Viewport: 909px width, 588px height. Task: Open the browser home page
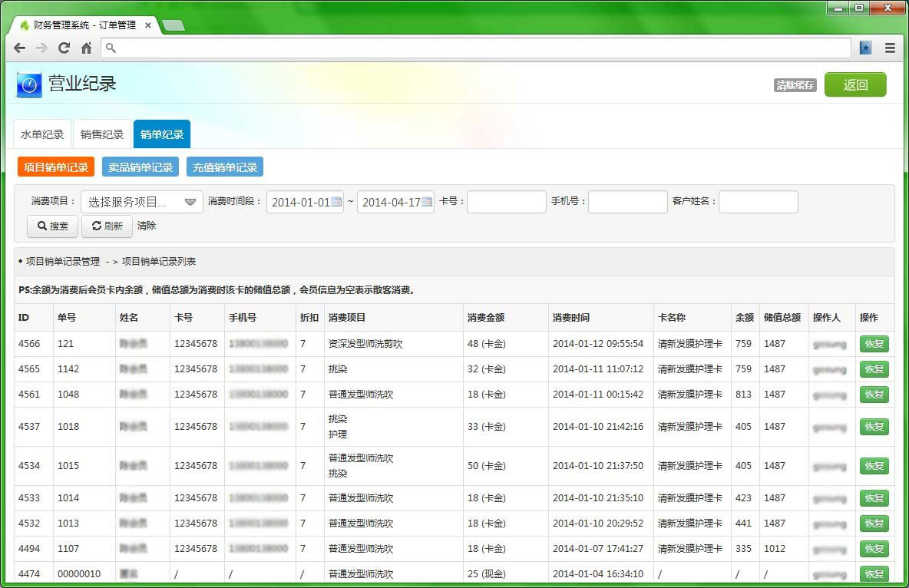pos(87,48)
